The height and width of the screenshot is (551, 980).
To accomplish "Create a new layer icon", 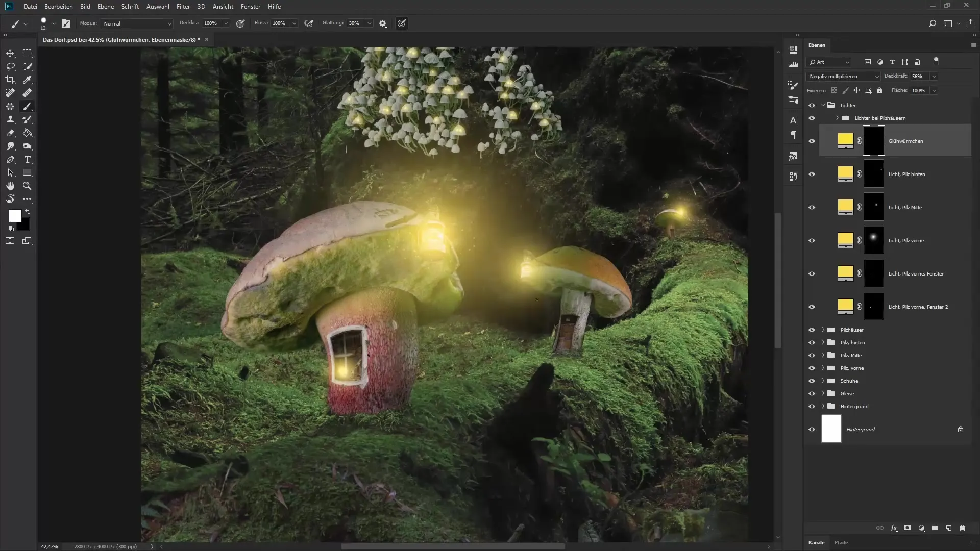I will click(x=948, y=528).
